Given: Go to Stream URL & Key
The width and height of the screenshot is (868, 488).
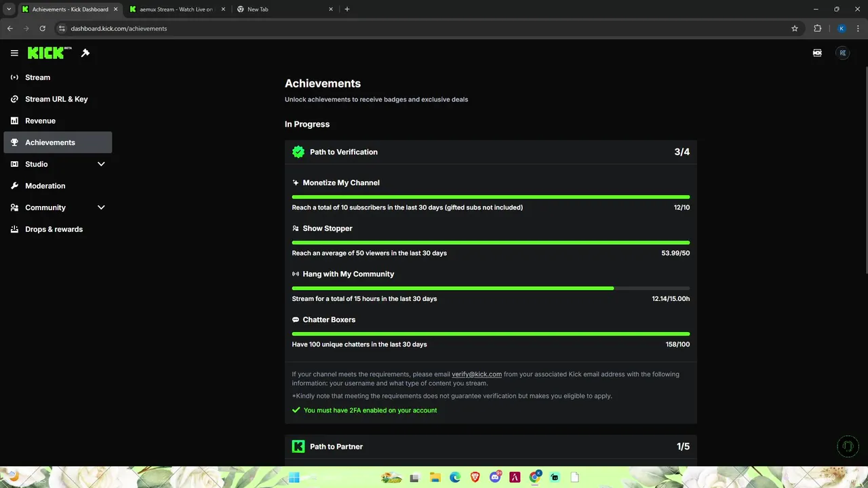Looking at the screenshot, I should click(58, 99).
